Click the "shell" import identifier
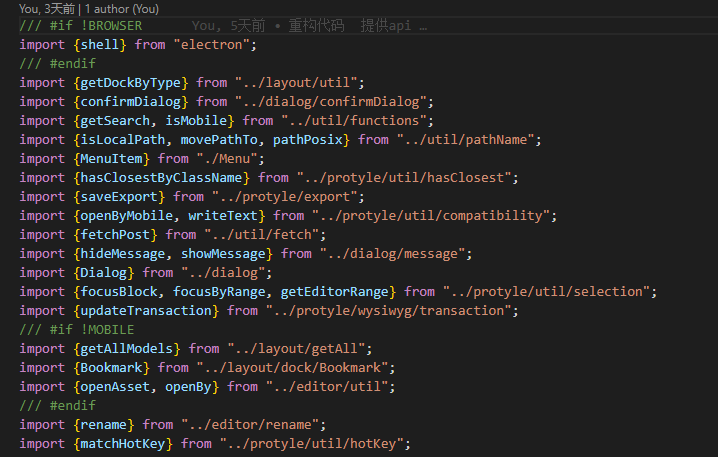Viewport: 718px width, 457px height. 100,45
